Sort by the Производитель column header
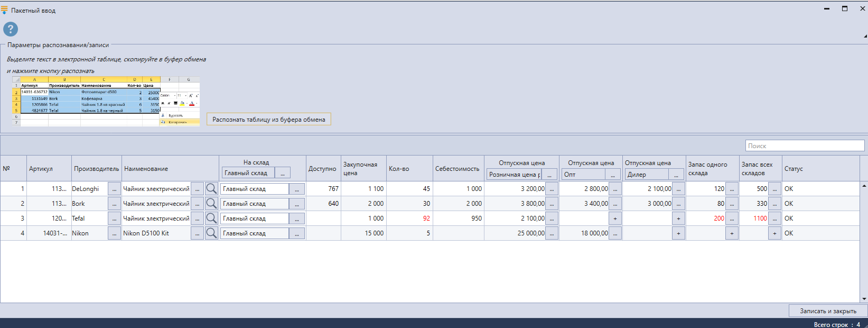Screen dimensions: 868x328 point(97,169)
